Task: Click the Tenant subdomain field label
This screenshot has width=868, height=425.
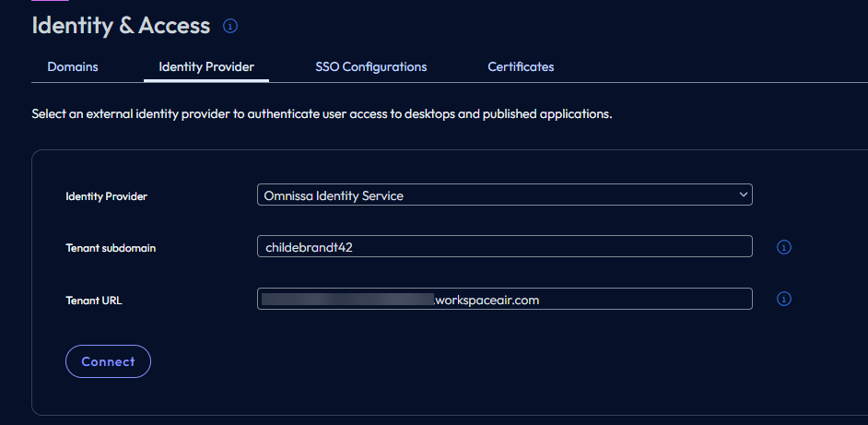Action: pyautogui.click(x=111, y=248)
